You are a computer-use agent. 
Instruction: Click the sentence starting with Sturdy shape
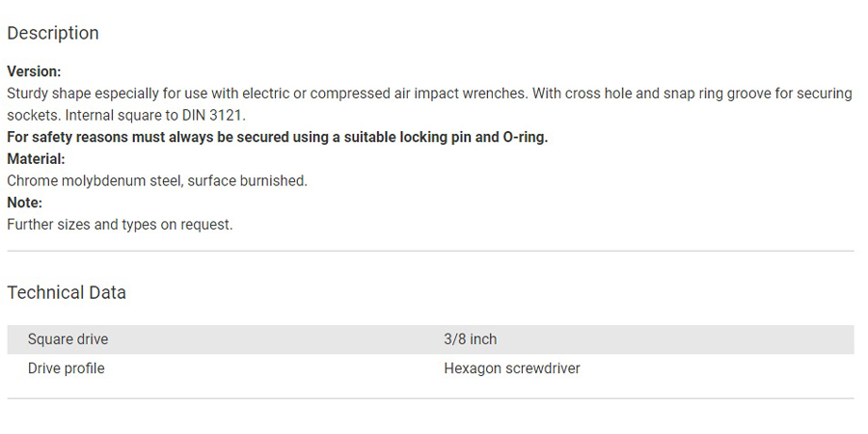[268, 94]
